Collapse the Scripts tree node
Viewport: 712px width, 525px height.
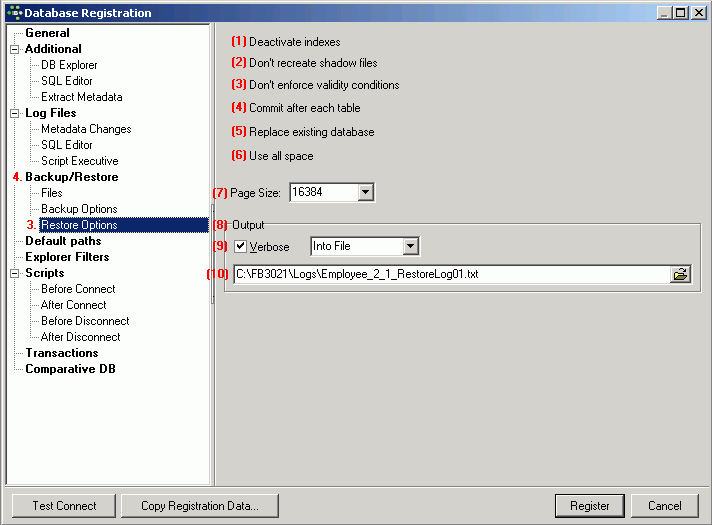click(15, 273)
